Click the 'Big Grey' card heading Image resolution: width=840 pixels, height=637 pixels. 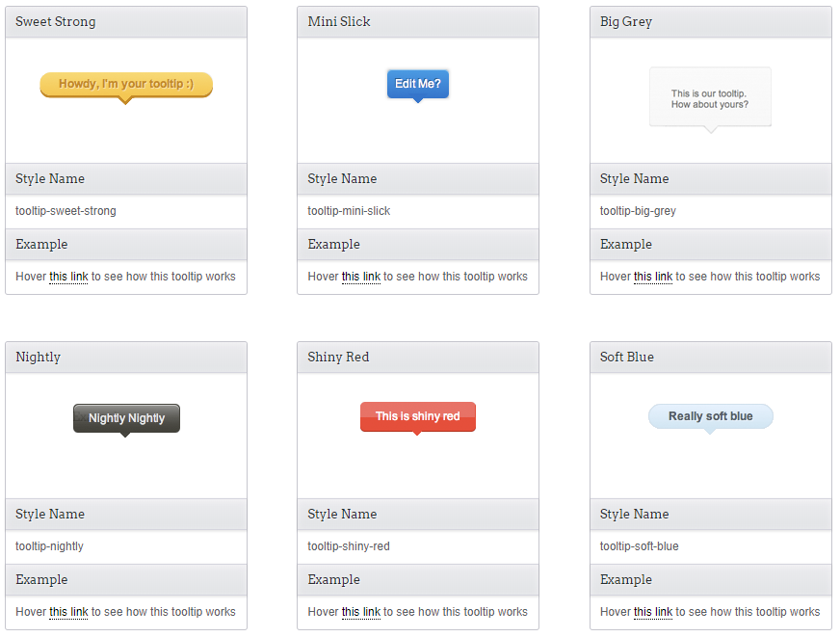pos(711,22)
